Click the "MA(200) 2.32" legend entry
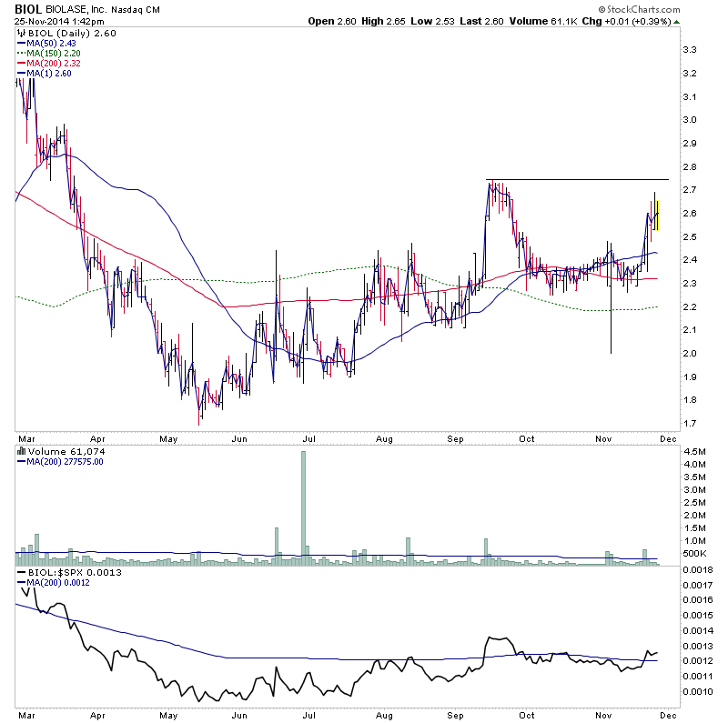Screen dimensions: 728x723 tap(54, 64)
